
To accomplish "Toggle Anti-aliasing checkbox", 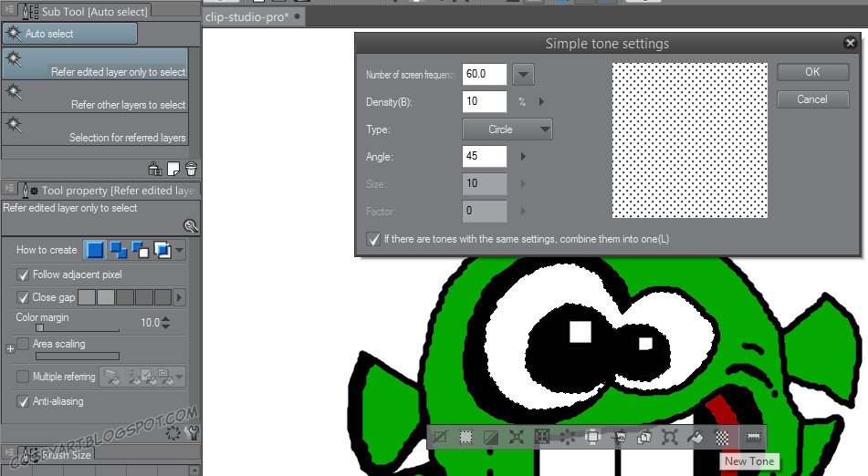I will click(x=23, y=401).
